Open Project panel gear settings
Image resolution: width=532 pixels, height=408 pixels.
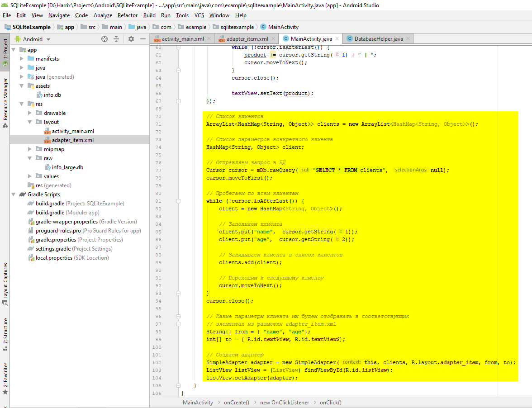click(x=131, y=39)
